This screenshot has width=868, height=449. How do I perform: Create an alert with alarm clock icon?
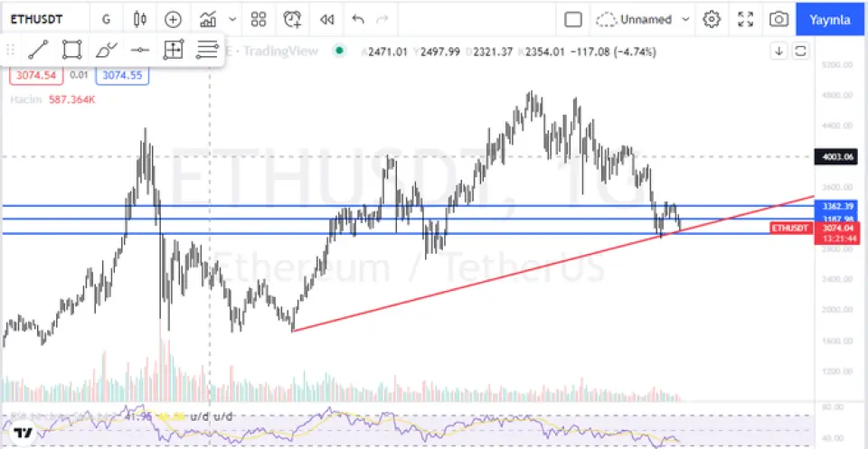coord(292,19)
